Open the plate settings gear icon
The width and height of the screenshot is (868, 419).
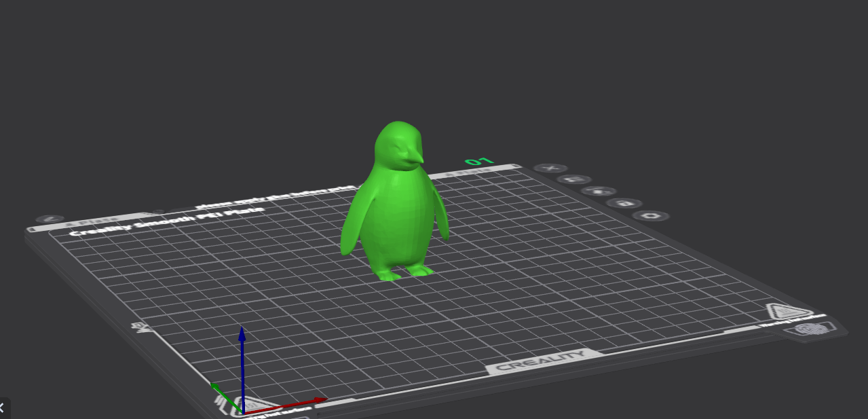click(651, 216)
